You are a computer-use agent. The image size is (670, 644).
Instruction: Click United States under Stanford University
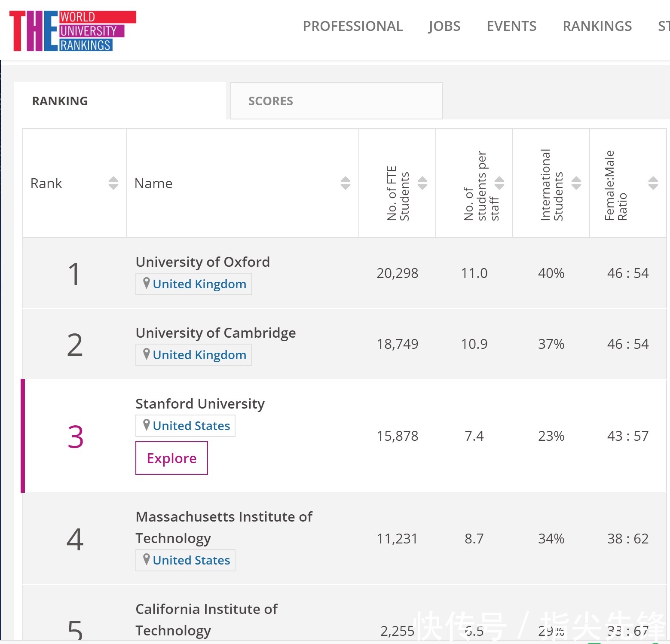pos(191,426)
